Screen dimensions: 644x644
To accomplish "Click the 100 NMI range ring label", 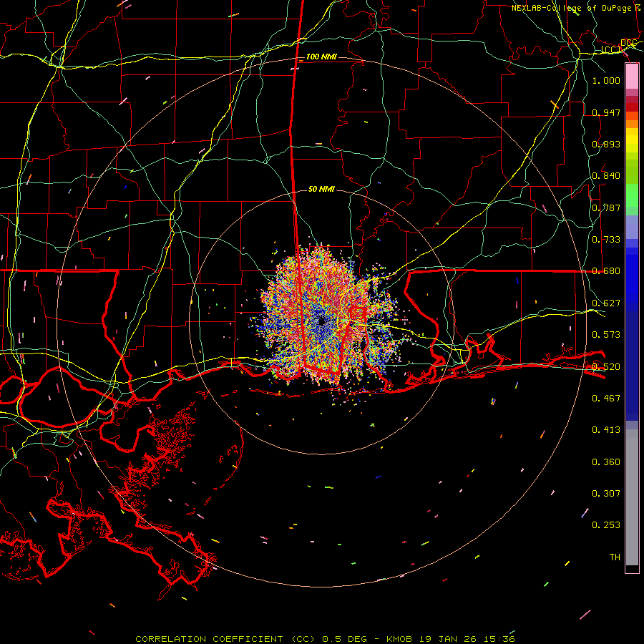I will pos(321,57).
